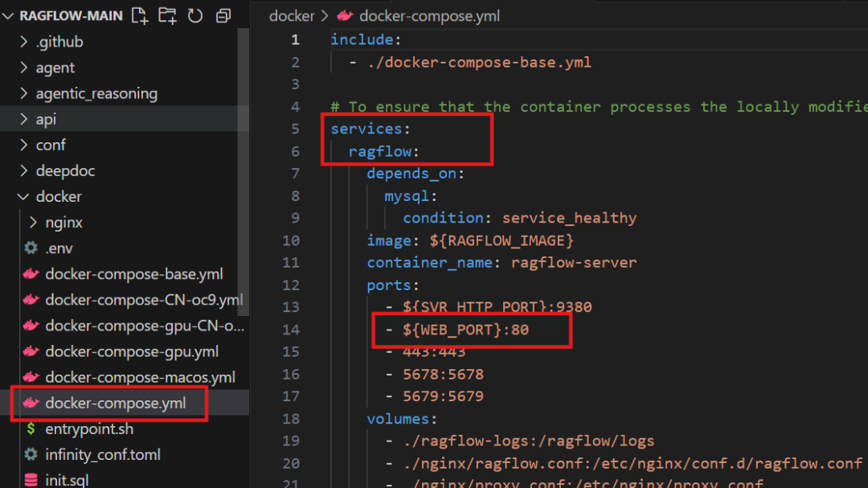This screenshot has height=488, width=868.
Task: Click the docker breadcrumb segment
Action: click(x=292, y=16)
